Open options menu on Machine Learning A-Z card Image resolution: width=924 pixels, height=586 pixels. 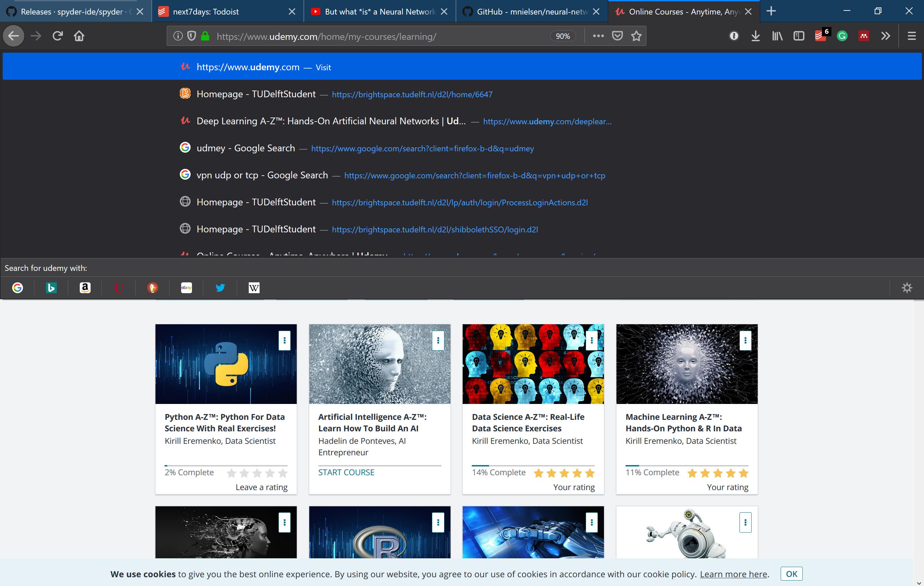[745, 340]
